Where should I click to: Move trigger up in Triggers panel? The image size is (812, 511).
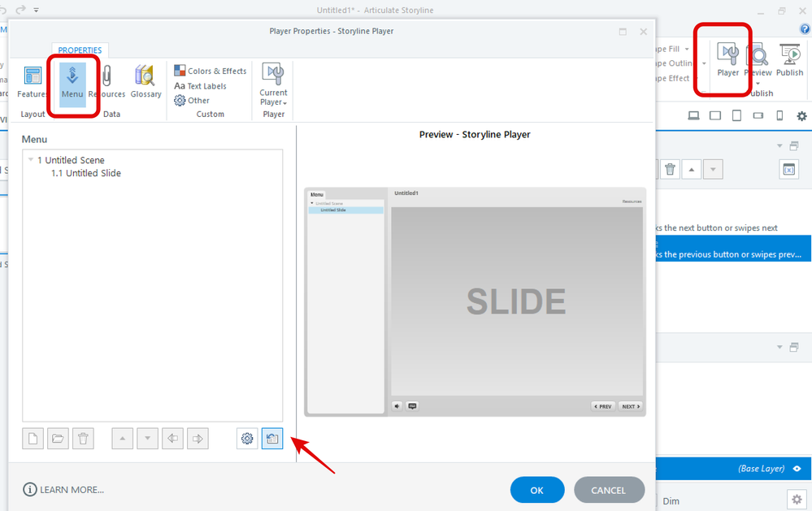(692, 169)
